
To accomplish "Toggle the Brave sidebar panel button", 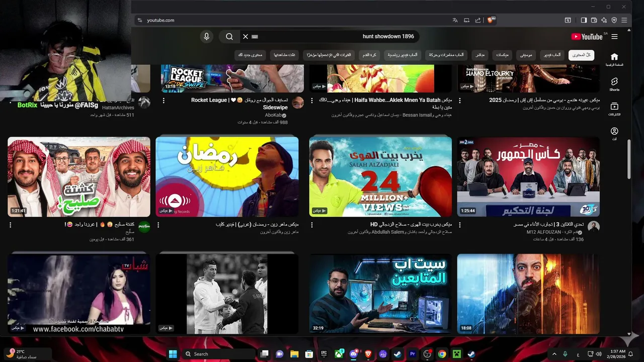I will [584, 20].
